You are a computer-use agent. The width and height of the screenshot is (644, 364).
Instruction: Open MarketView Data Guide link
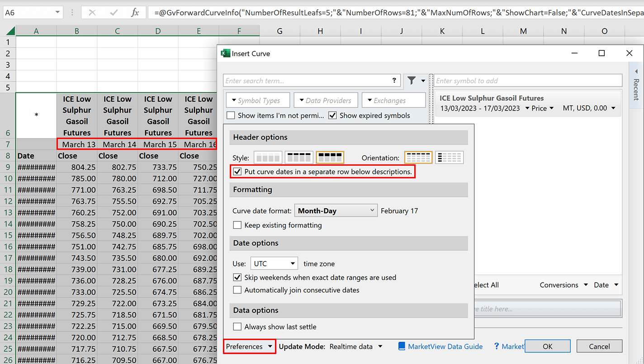pyautogui.click(x=445, y=346)
